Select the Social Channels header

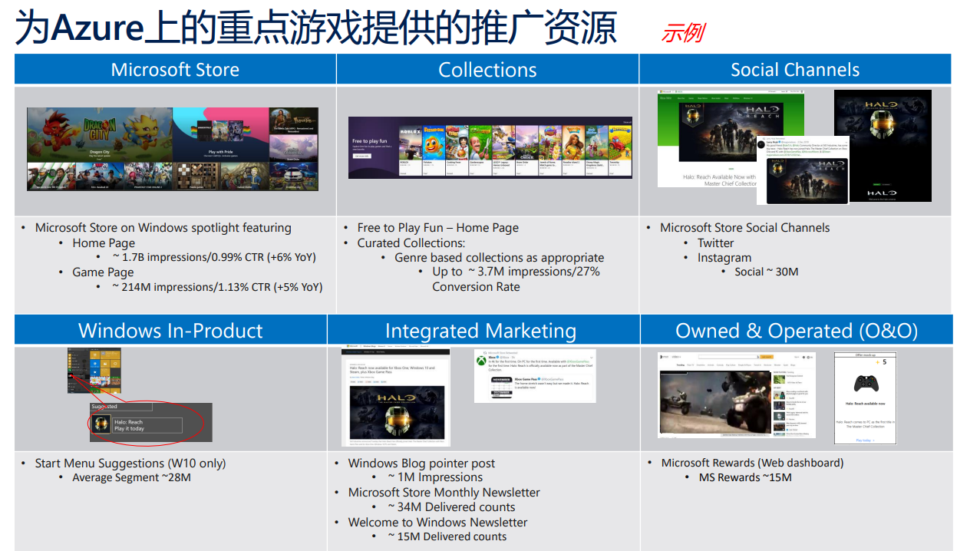click(x=795, y=69)
